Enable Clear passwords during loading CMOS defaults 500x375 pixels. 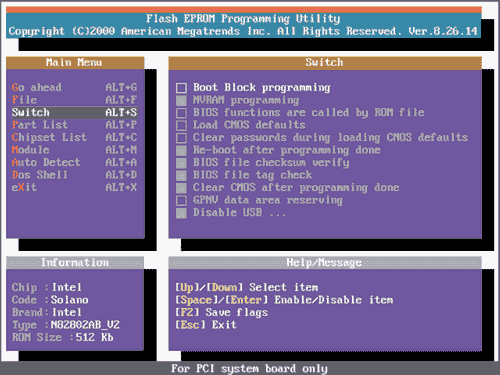181,138
